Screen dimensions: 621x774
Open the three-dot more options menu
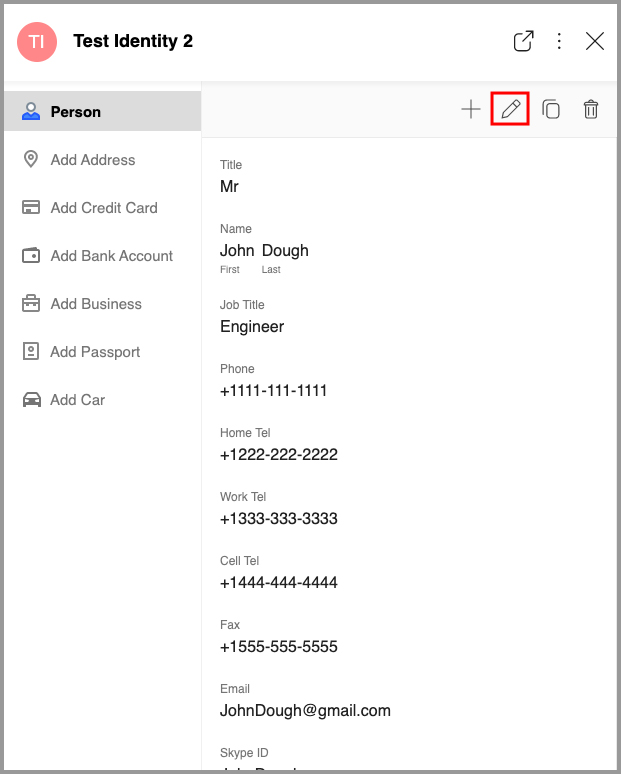[x=559, y=41]
